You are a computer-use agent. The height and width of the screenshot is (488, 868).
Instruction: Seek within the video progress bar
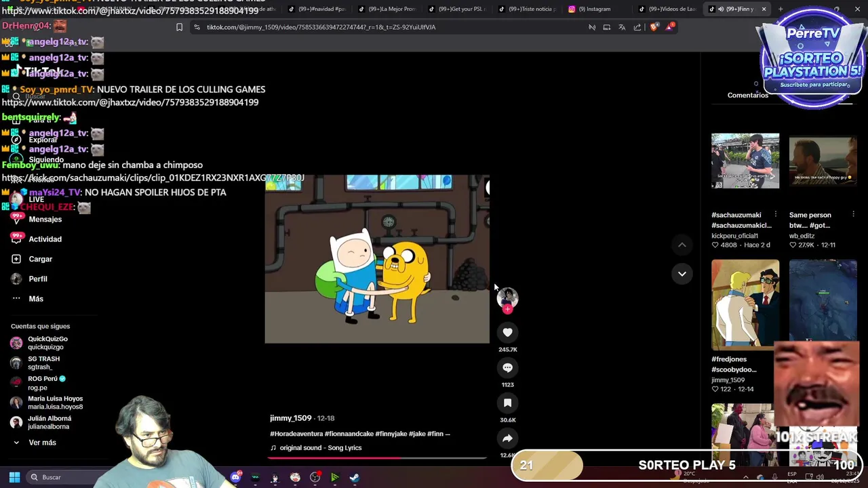pos(377,458)
